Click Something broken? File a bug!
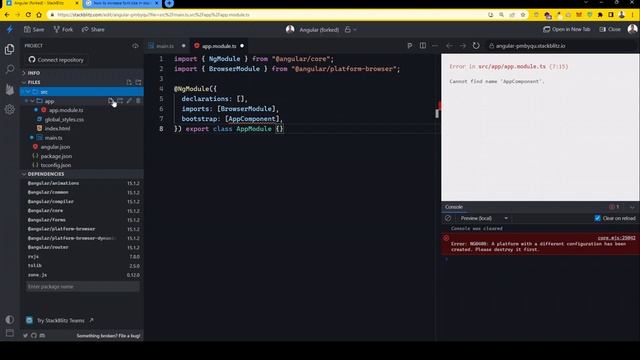The height and width of the screenshot is (360, 640). coord(108,336)
